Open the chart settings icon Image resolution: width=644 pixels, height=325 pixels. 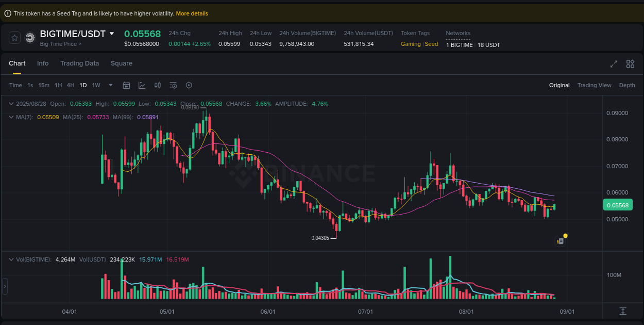[173, 85]
